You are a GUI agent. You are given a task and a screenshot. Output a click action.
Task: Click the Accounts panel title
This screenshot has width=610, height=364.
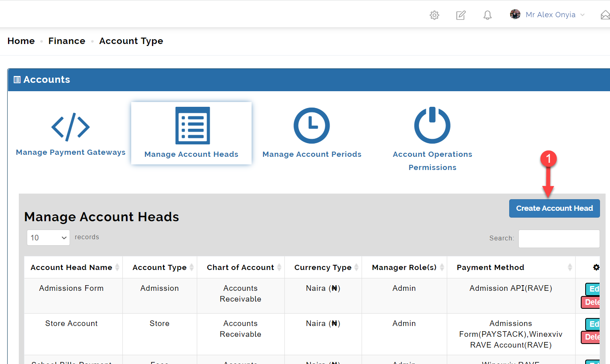click(x=46, y=80)
